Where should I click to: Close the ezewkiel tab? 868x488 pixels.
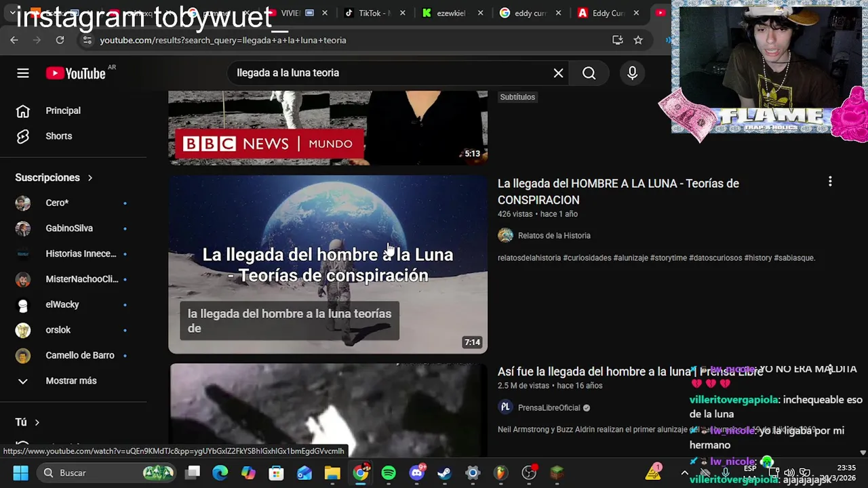pyautogui.click(x=481, y=13)
